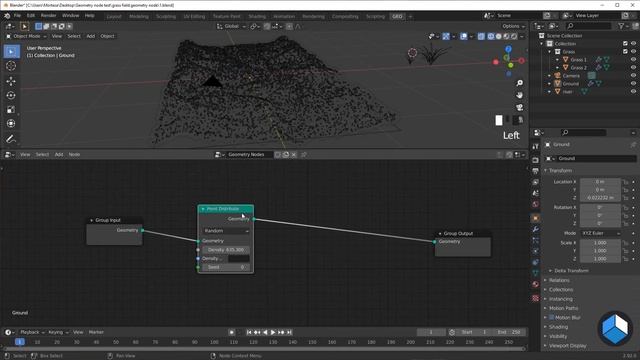The width and height of the screenshot is (640, 360).
Task: Open the timeline Playback popover
Action: tap(32, 332)
